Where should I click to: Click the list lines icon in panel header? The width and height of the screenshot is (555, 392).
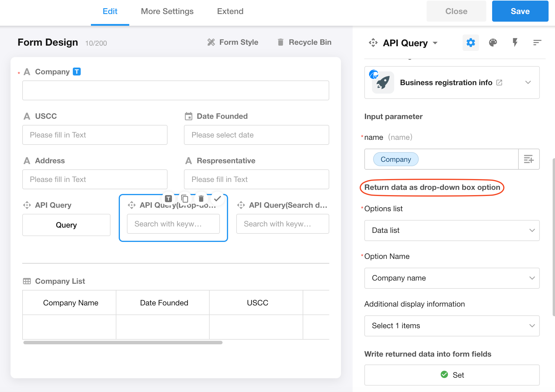[537, 43]
